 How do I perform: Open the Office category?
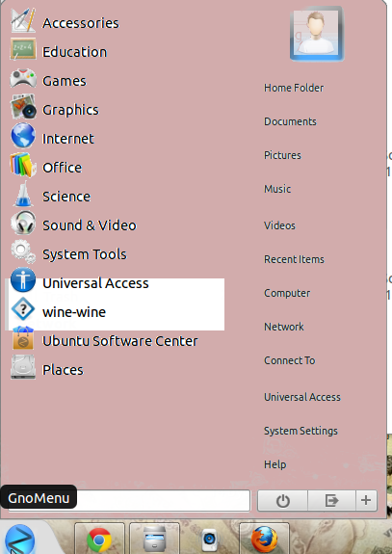click(63, 168)
